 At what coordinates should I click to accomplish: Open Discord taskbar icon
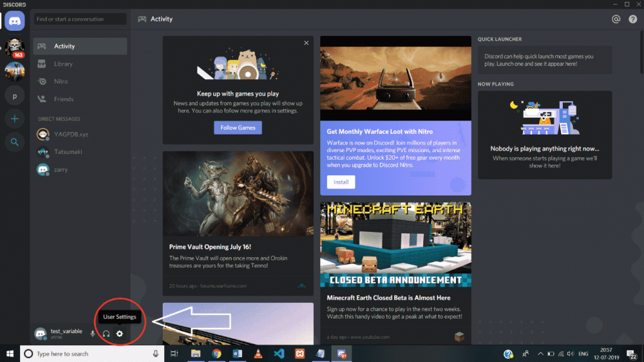341,353
